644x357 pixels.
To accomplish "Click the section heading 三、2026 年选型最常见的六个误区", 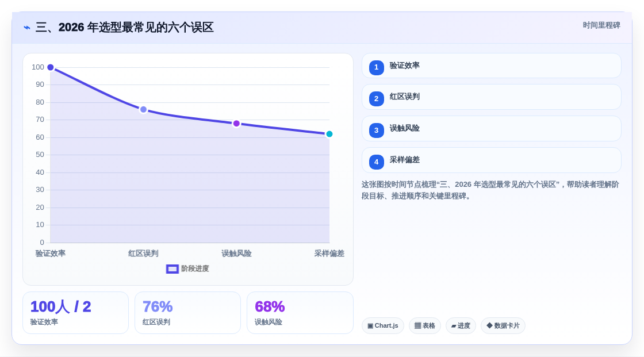I will click(124, 28).
